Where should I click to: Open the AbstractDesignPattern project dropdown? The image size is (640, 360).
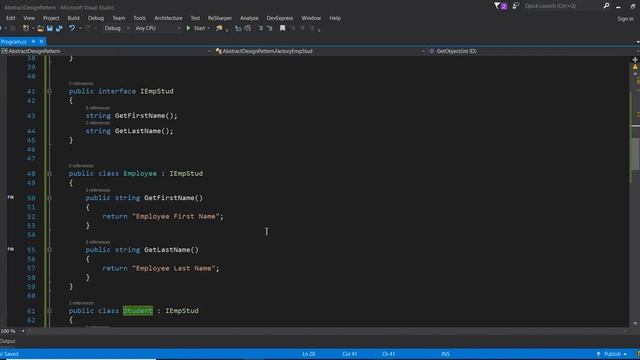pos(106,51)
